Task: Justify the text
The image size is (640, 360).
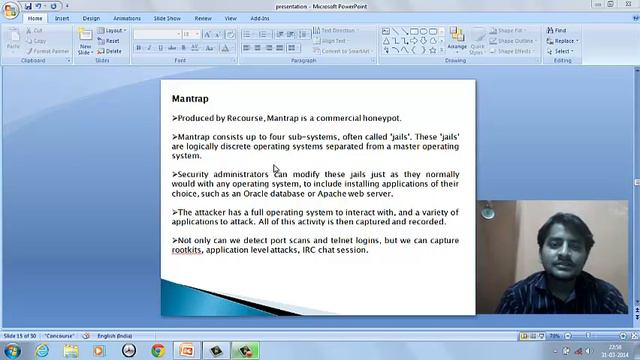Action: pos(280,48)
